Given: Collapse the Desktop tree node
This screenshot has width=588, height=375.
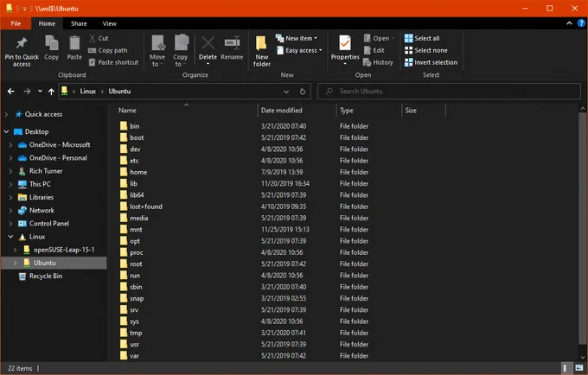Looking at the screenshot, I should click(6, 131).
